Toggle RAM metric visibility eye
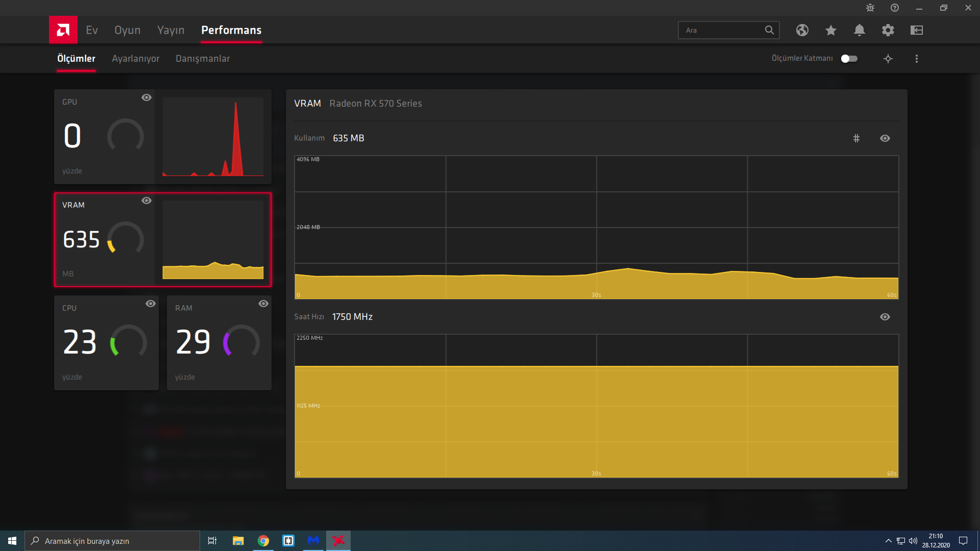Screen dimensions: 980x551 coord(263,304)
